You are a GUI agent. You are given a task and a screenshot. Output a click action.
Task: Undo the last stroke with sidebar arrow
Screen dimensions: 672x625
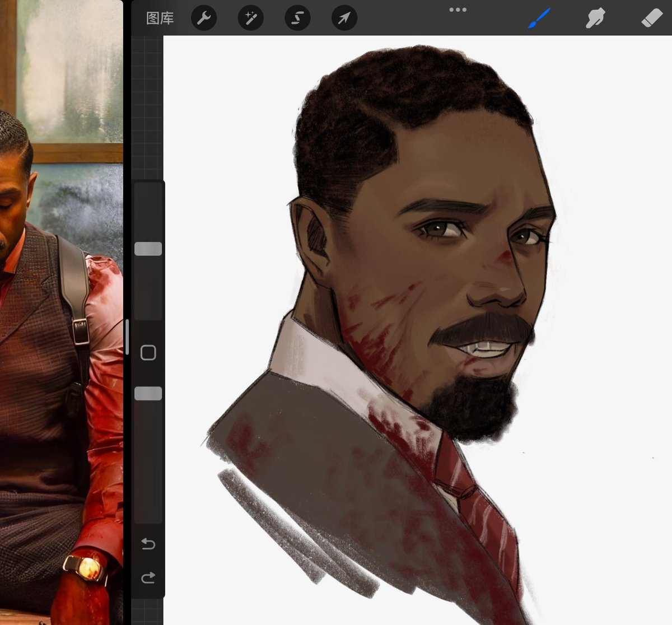point(148,544)
